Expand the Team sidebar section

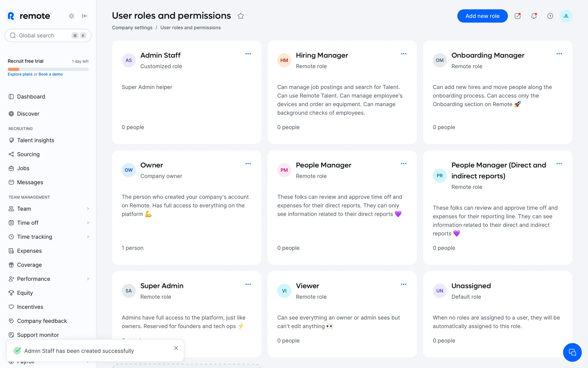point(88,209)
